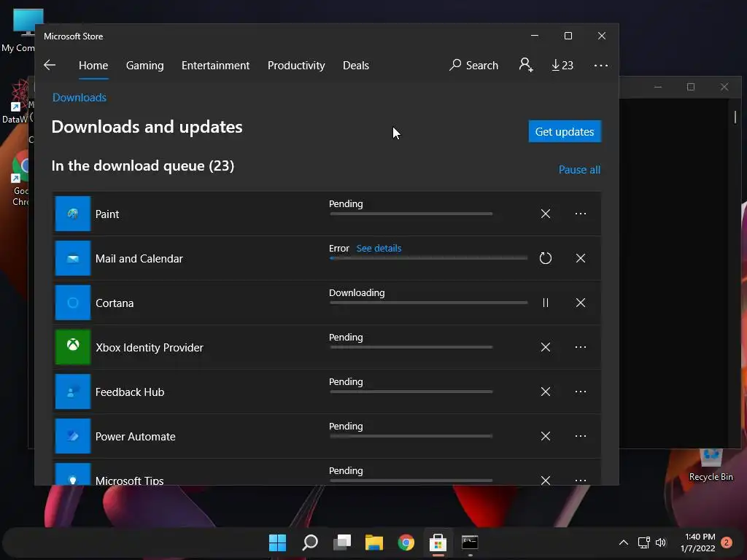Cancel the Mail and Calendar download
747x560 pixels.
pyautogui.click(x=580, y=258)
